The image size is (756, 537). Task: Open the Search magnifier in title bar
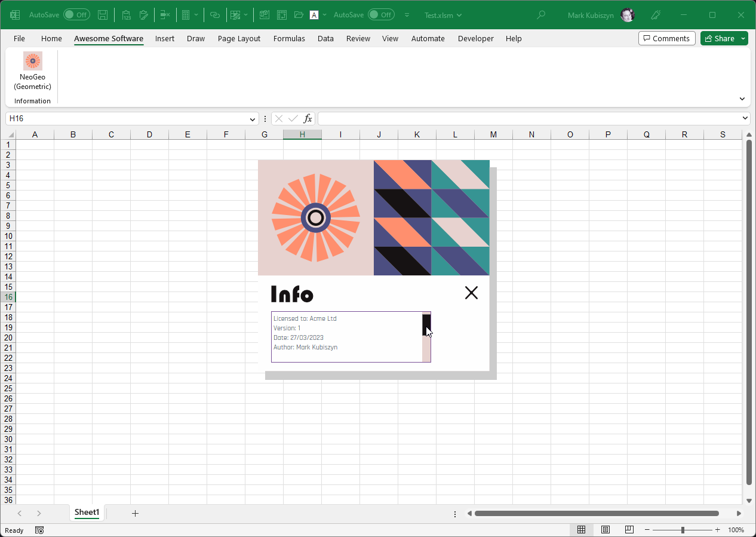pos(541,15)
